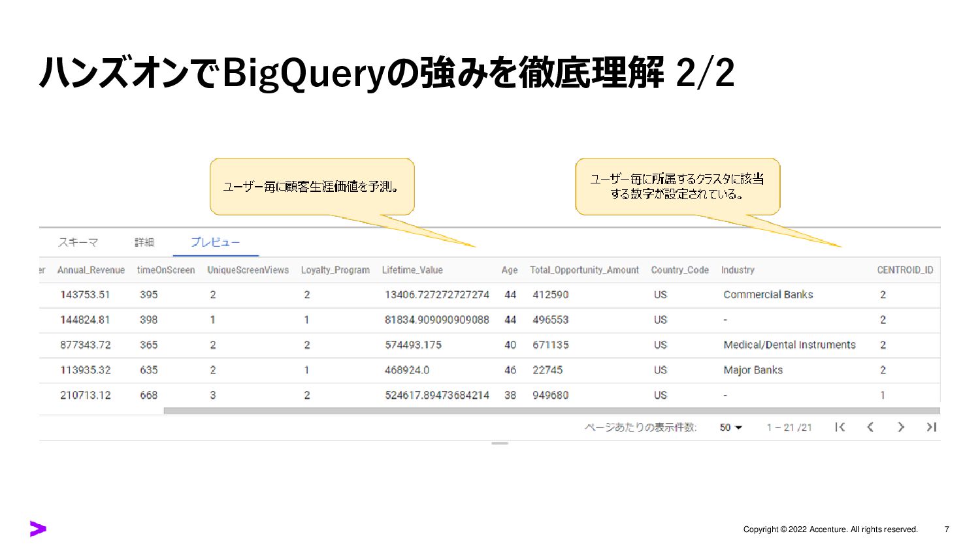The height and width of the screenshot is (551, 980).
Task: Click UniqueScreenViews value 3
Action: coord(213,395)
